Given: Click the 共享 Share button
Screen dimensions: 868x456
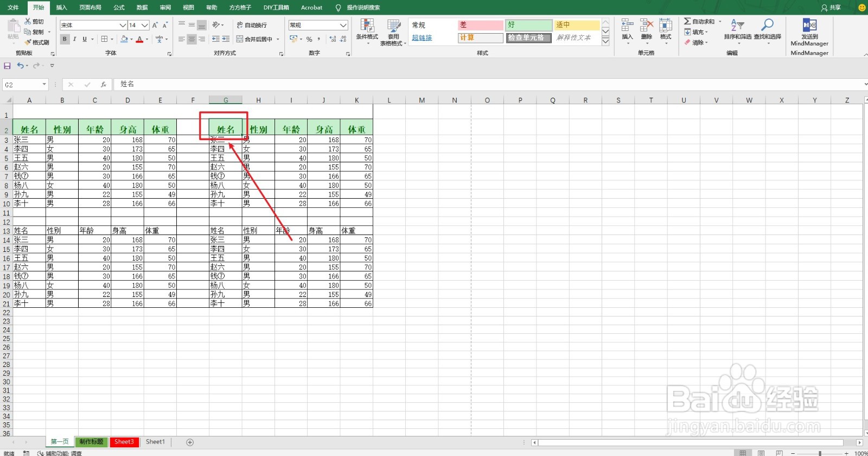Looking at the screenshot, I should pyautogui.click(x=831, y=8).
